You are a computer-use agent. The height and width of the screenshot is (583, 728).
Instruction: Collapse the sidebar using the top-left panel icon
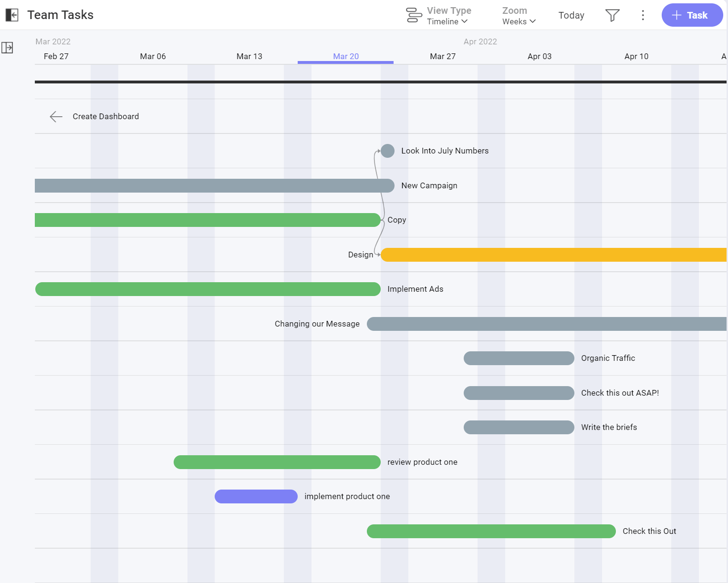[12, 15]
